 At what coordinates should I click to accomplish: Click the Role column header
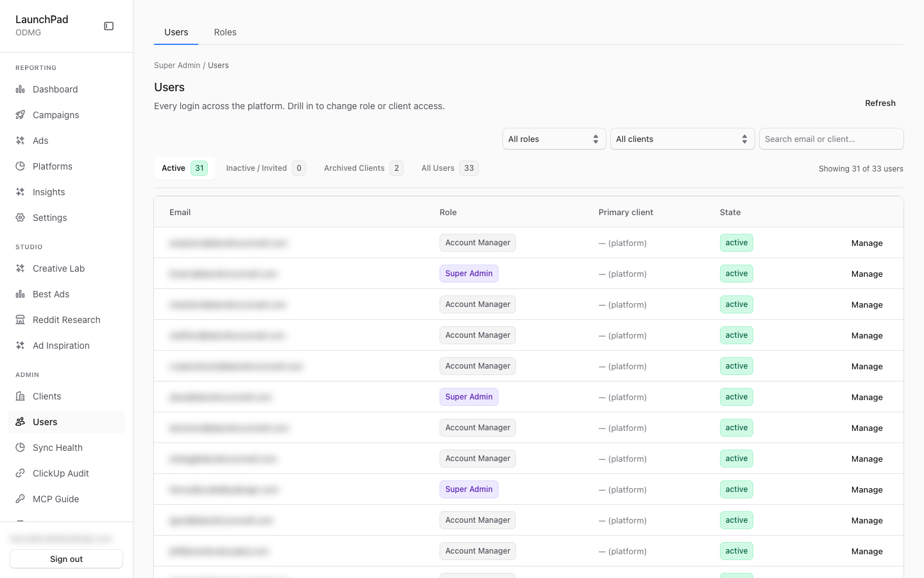pyautogui.click(x=449, y=213)
